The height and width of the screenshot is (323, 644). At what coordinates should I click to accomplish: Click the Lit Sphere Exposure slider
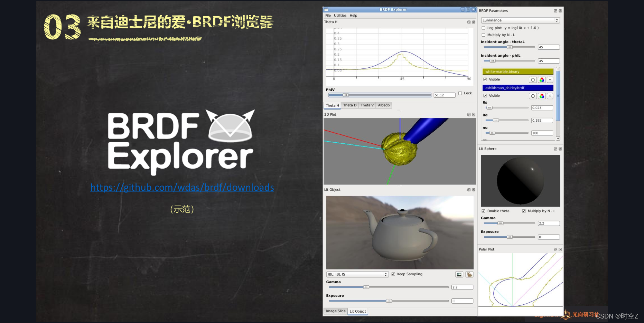pos(510,237)
